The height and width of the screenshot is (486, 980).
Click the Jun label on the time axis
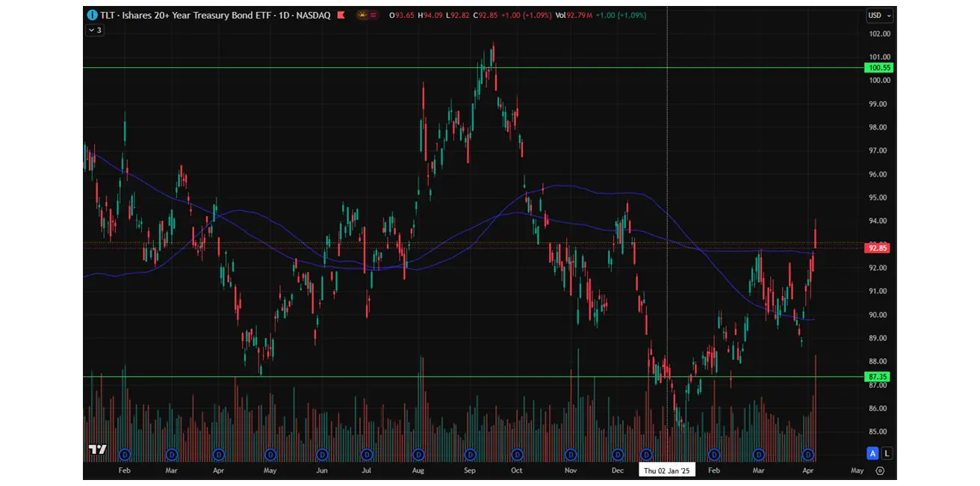pos(322,470)
